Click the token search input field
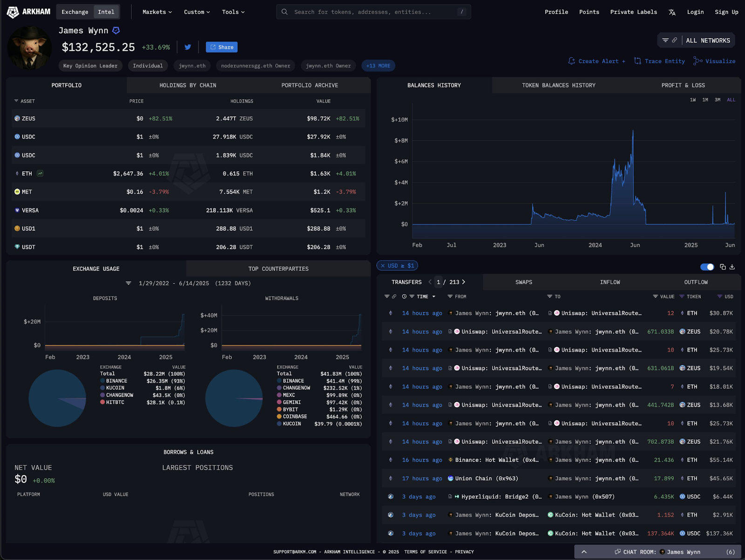 click(x=372, y=12)
